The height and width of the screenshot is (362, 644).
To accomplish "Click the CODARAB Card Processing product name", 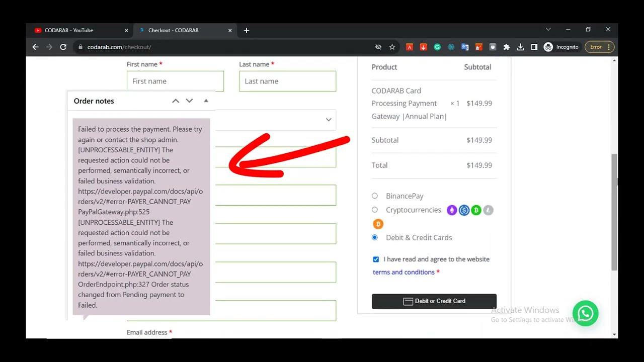I will (x=410, y=103).
